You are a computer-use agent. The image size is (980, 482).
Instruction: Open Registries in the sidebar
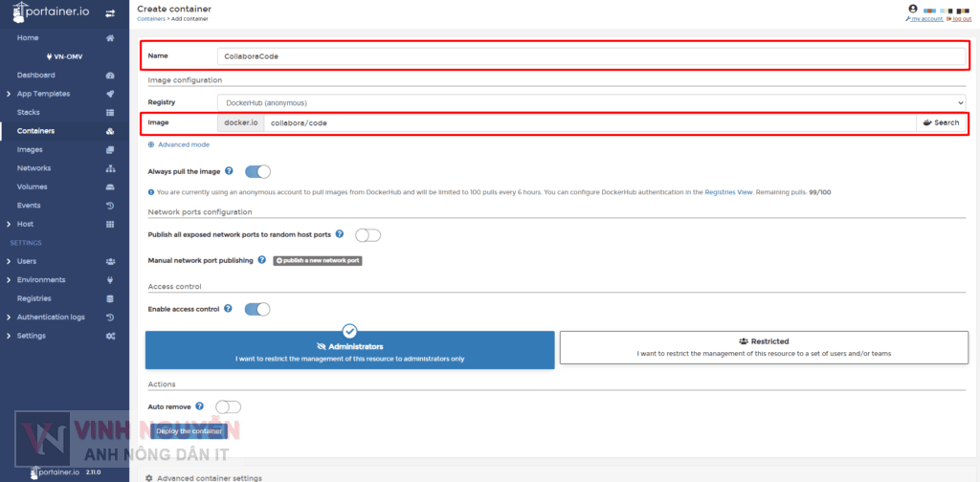(x=34, y=298)
